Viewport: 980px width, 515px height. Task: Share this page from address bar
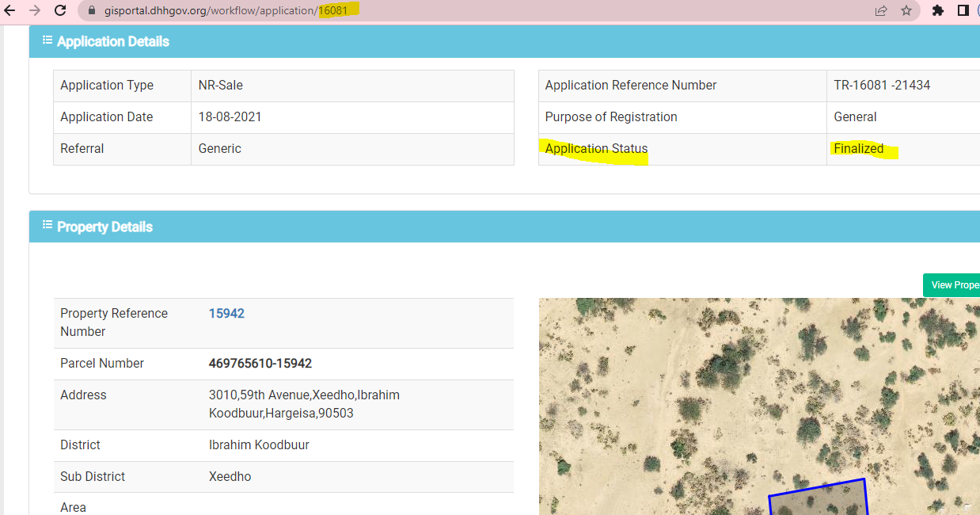click(881, 11)
